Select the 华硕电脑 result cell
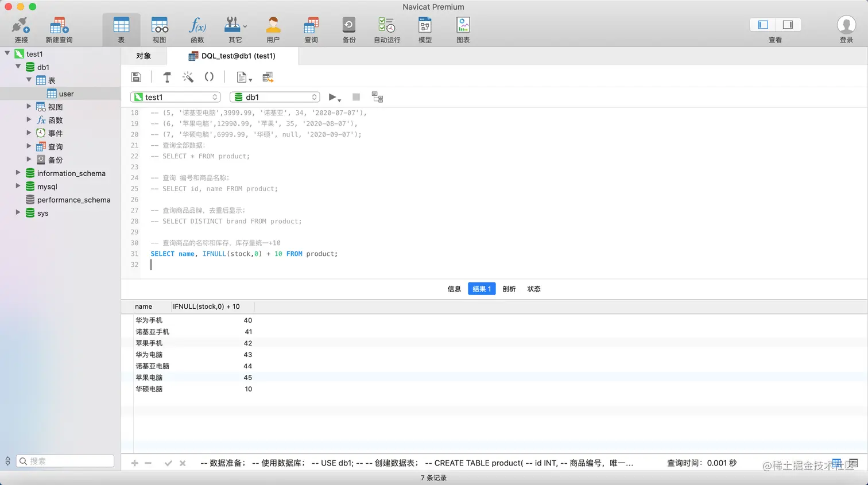The image size is (868, 485). 149,389
